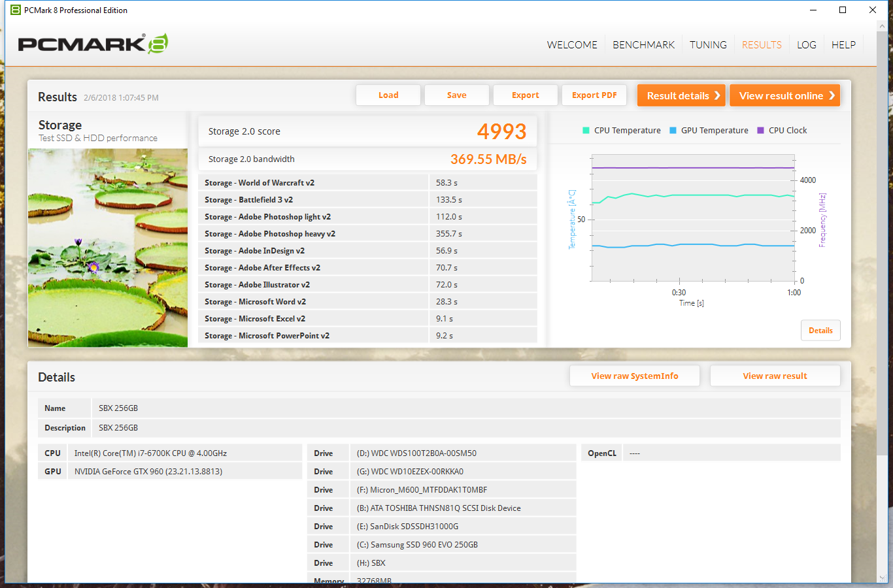
Task: Expand Result details with arrow
Action: 681,95
